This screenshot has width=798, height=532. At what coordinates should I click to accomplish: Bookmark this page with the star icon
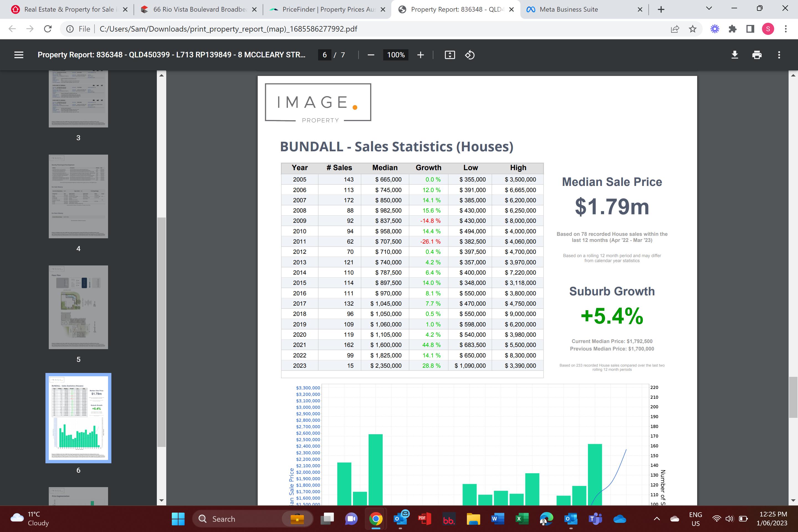click(x=692, y=29)
